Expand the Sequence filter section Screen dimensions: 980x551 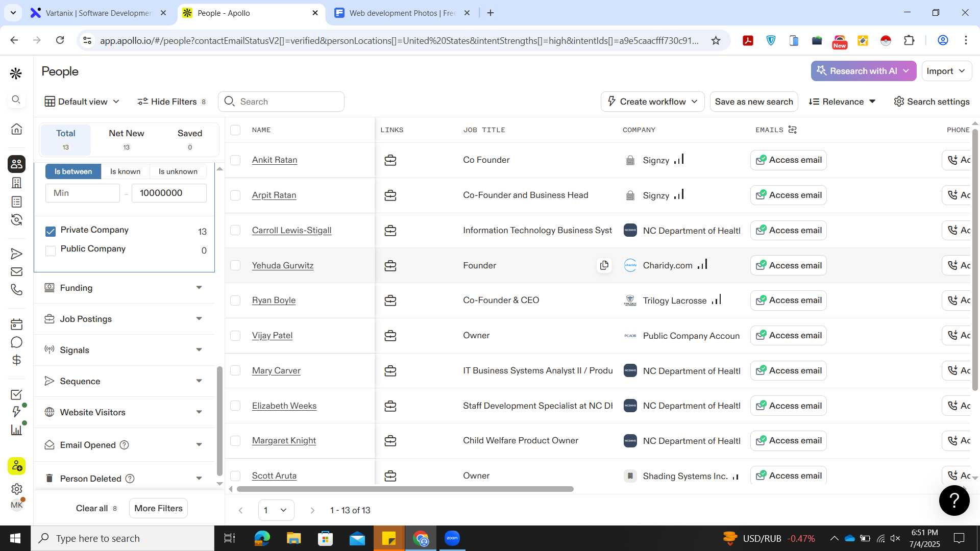(124, 381)
